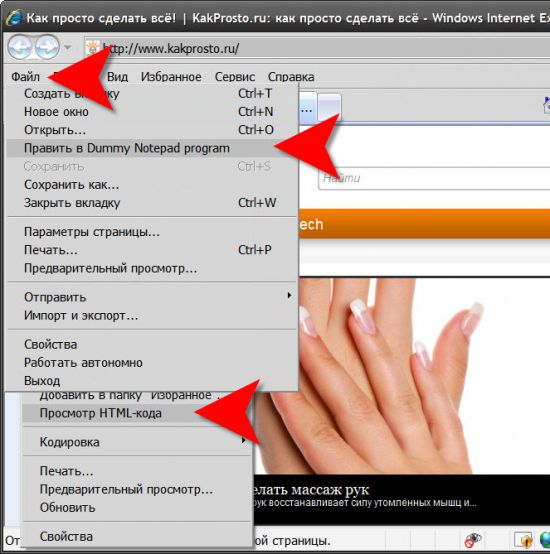Open the Сервис menu
Image resolution: width=550 pixels, height=554 pixels.
(x=235, y=77)
